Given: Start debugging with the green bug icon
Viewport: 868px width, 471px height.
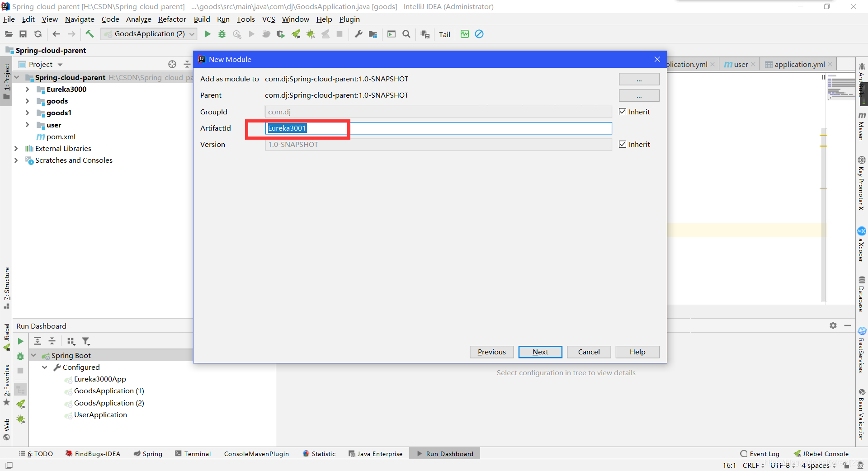Looking at the screenshot, I should [x=222, y=34].
